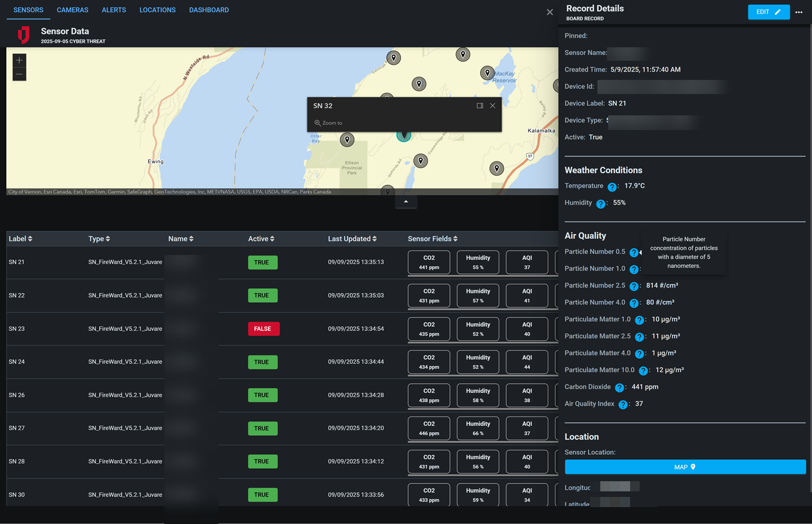Viewport: 812px width, 524px height.
Task: Collapse the map panel with the upward chevron
Action: coord(406,201)
